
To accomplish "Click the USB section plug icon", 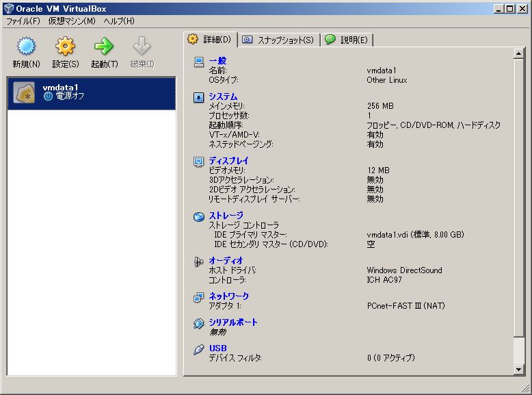I will tap(199, 349).
